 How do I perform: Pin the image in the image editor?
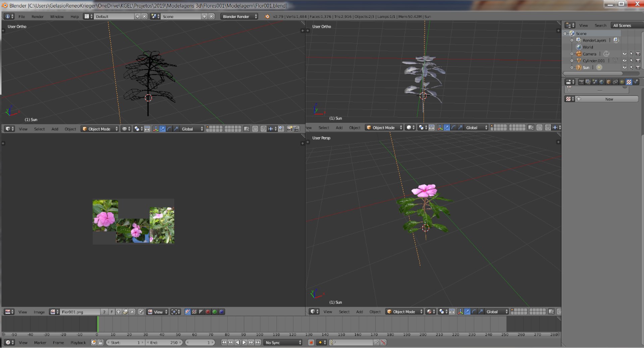click(141, 312)
